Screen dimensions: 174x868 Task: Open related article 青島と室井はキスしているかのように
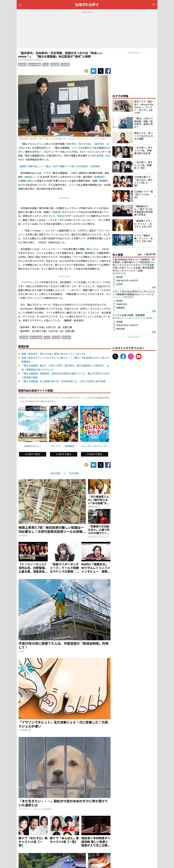(65, 359)
